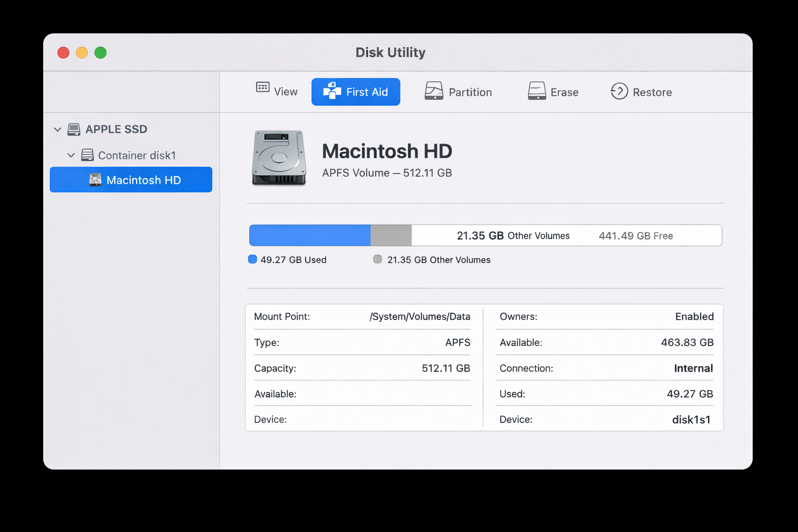798x532 pixels.
Task: Click the Connection: label
Action: 526,368
